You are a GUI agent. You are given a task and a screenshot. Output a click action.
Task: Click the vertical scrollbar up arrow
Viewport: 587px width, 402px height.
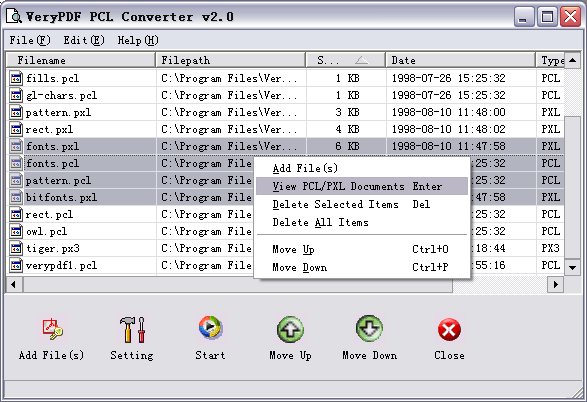click(572, 60)
